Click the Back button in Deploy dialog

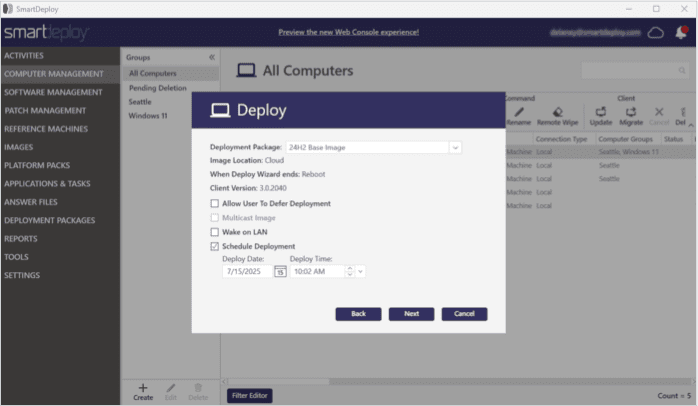pos(358,314)
